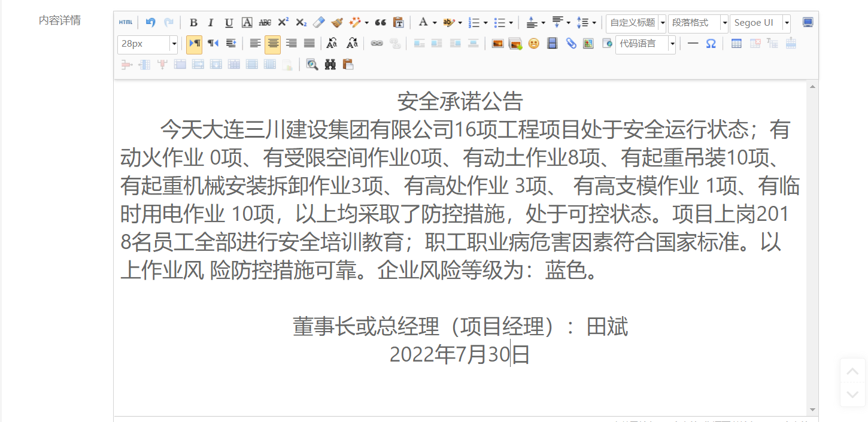Toggle right alignment
Viewport: 868px width, 422px height.
point(292,43)
